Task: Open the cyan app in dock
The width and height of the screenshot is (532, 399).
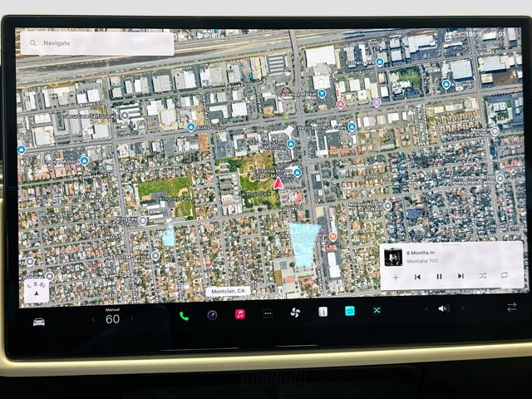Action: pos(350,311)
